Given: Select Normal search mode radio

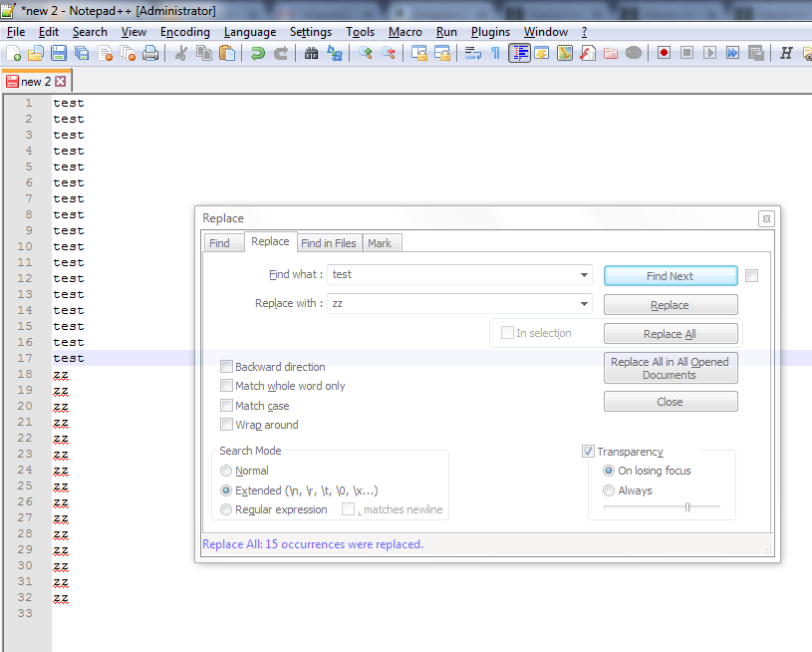Looking at the screenshot, I should (x=226, y=471).
